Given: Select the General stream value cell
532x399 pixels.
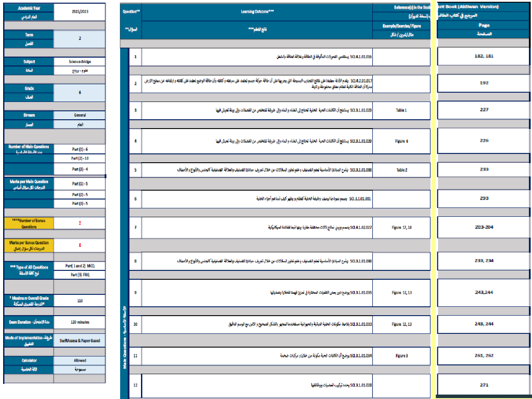Looking at the screenshot, I should coord(80,115).
